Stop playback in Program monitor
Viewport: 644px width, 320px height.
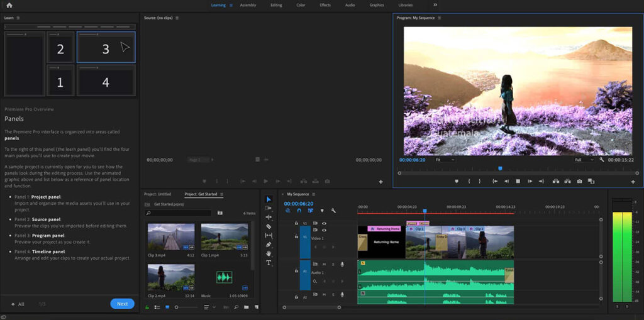[x=518, y=181]
